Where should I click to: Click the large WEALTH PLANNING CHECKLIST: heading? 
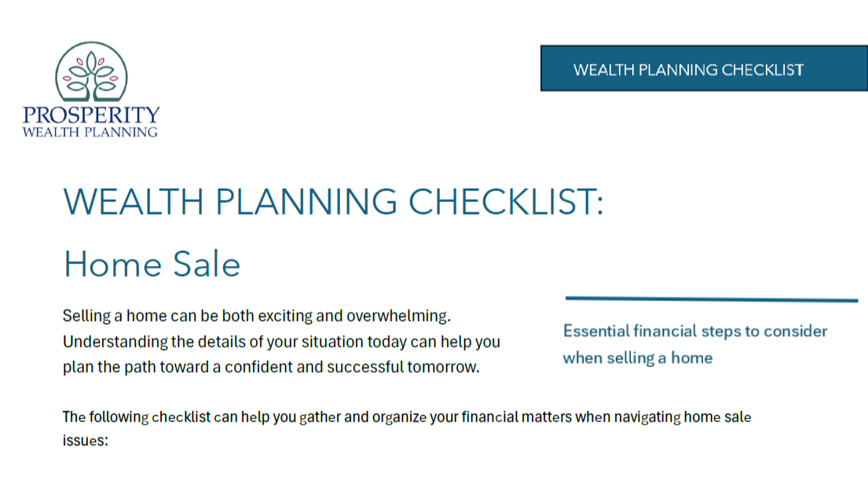click(x=333, y=202)
